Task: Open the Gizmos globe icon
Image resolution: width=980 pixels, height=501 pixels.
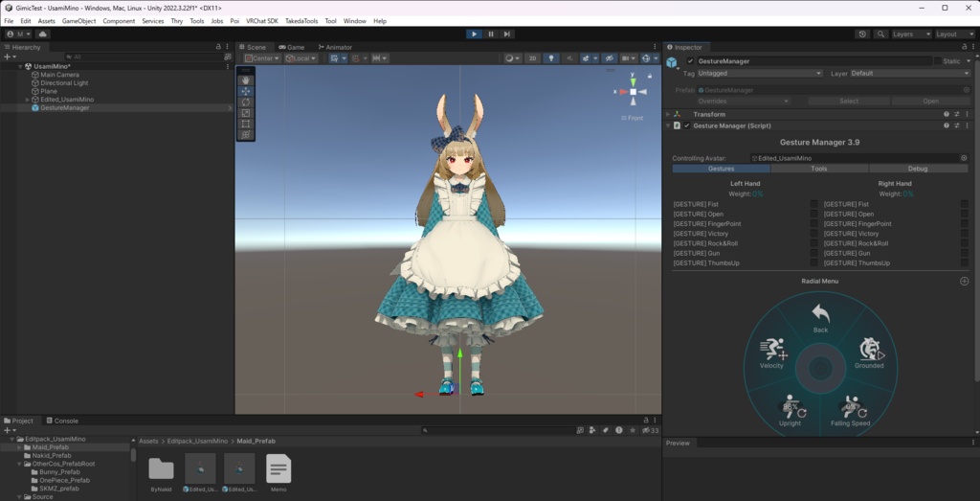Action: click(648, 58)
